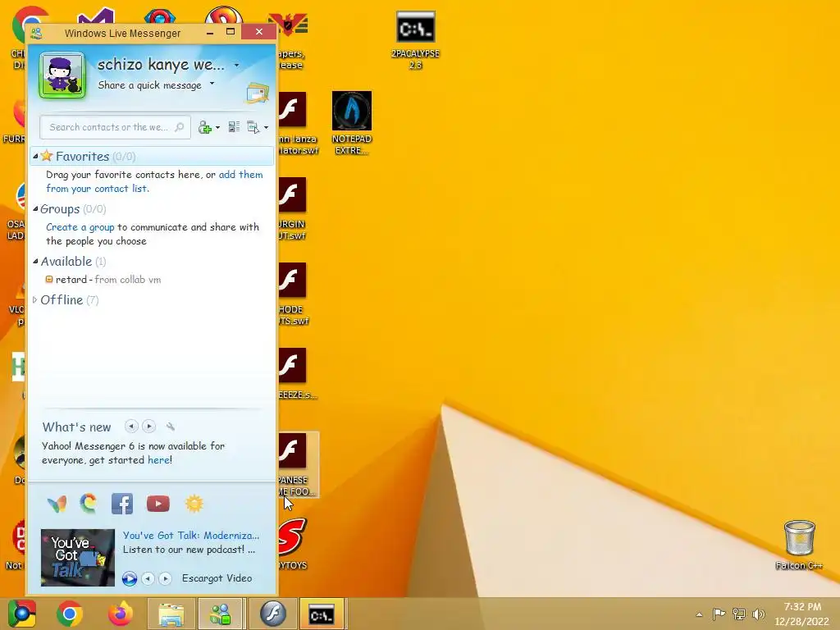Click Command Prompt taskbar button
This screenshot has height=630, width=840.
(x=322, y=614)
